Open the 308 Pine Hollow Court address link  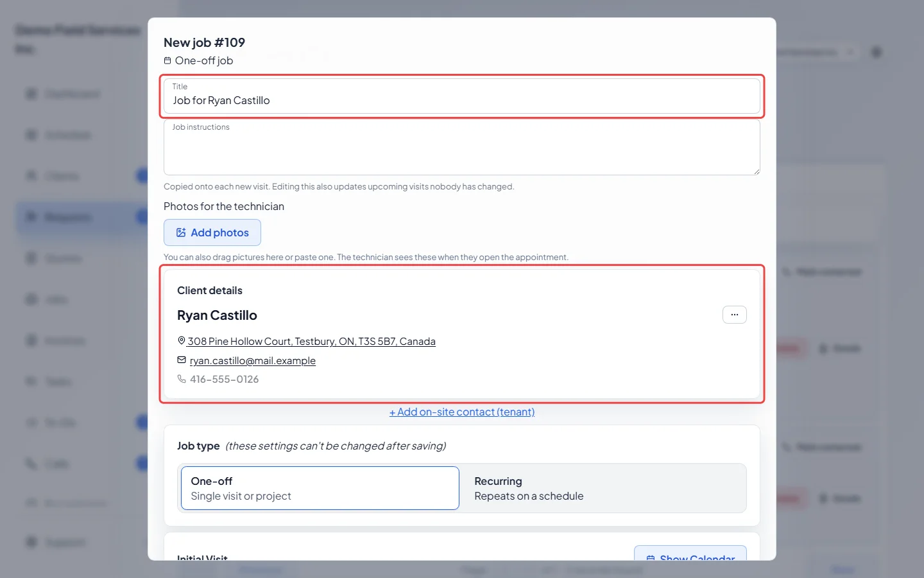coord(311,341)
